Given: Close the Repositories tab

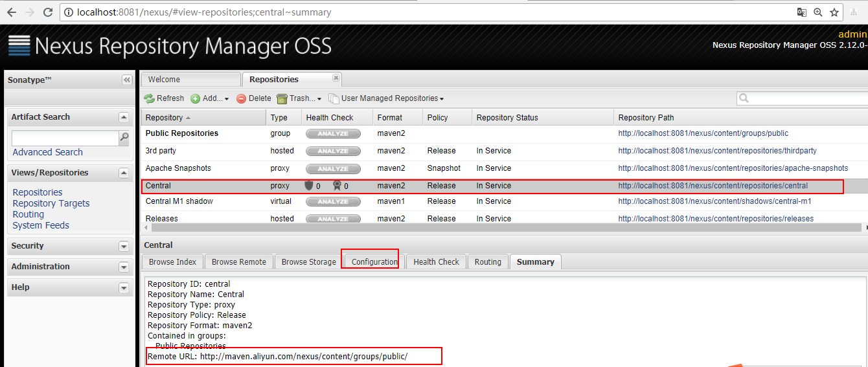Looking at the screenshot, I should click(x=336, y=78).
